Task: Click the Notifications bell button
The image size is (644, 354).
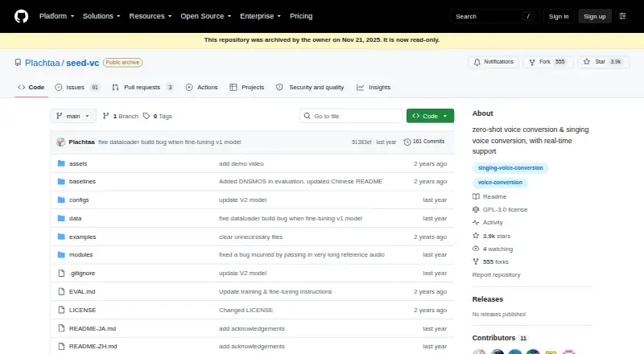Action: tap(493, 62)
